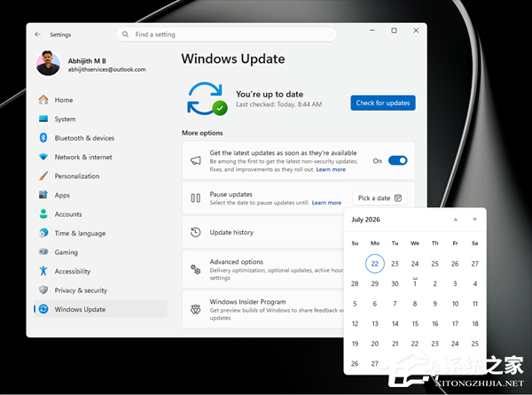This screenshot has width=532, height=395.
Task: Click the Gaming controller icon
Action: [x=43, y=252]
